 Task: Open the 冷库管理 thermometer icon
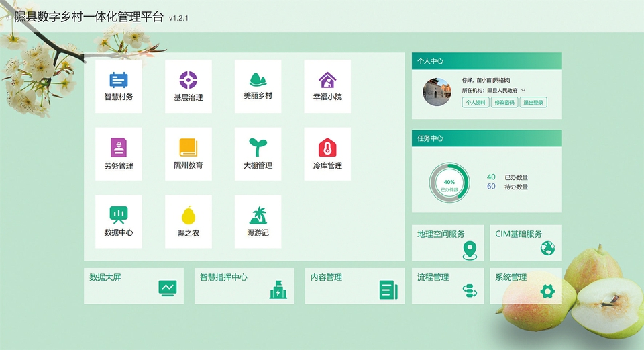point(327,148)
